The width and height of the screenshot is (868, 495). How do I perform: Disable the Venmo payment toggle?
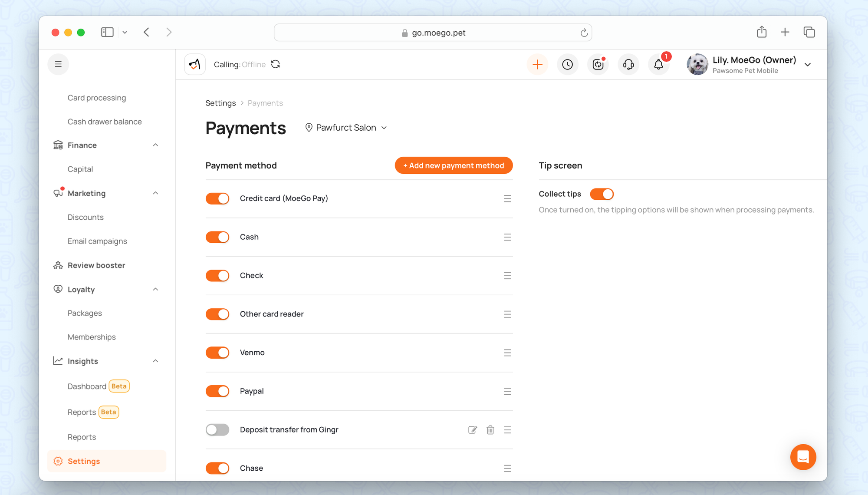pos(217,353)
